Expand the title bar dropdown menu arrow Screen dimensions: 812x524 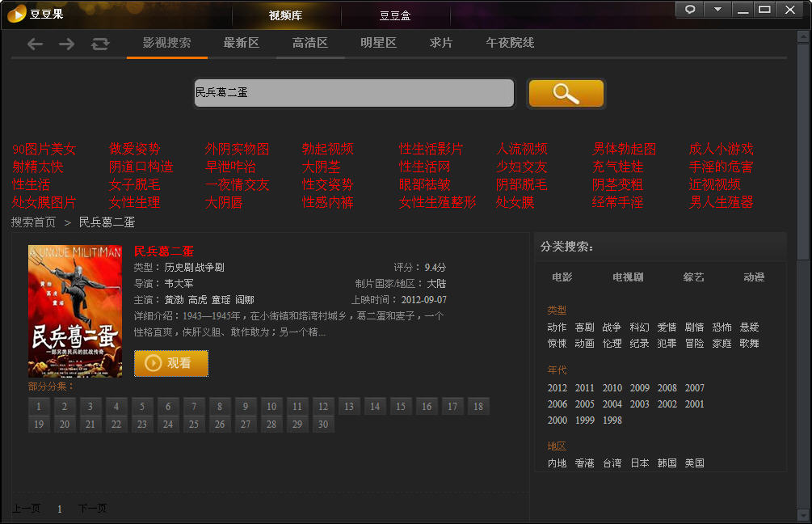(x=717, y=10)
